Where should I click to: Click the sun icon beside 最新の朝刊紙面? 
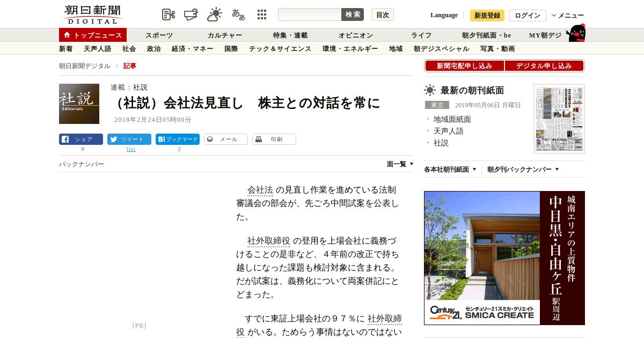coord(430,90)
